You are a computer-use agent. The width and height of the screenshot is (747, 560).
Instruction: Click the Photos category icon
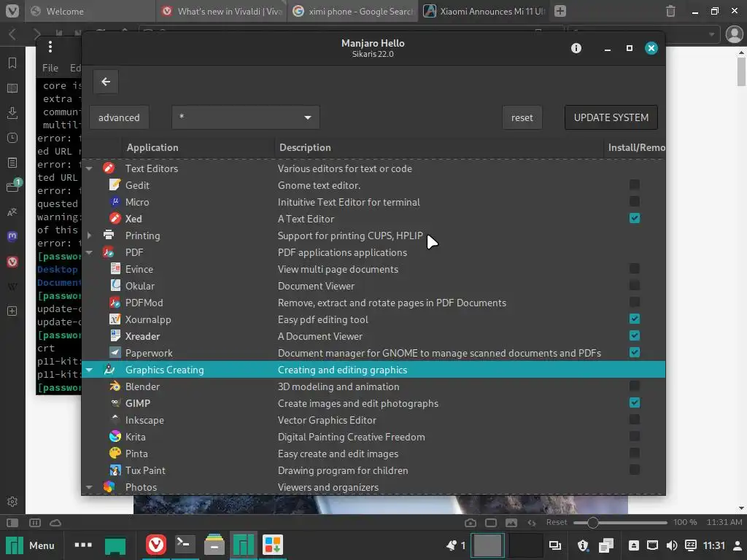point(109,486)
